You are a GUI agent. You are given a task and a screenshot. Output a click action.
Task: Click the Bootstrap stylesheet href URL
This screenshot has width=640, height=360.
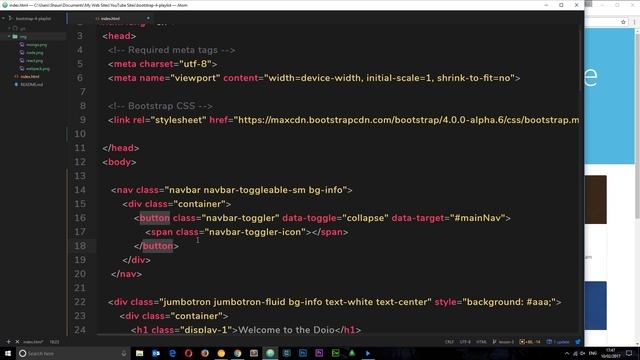coord(406,120)
